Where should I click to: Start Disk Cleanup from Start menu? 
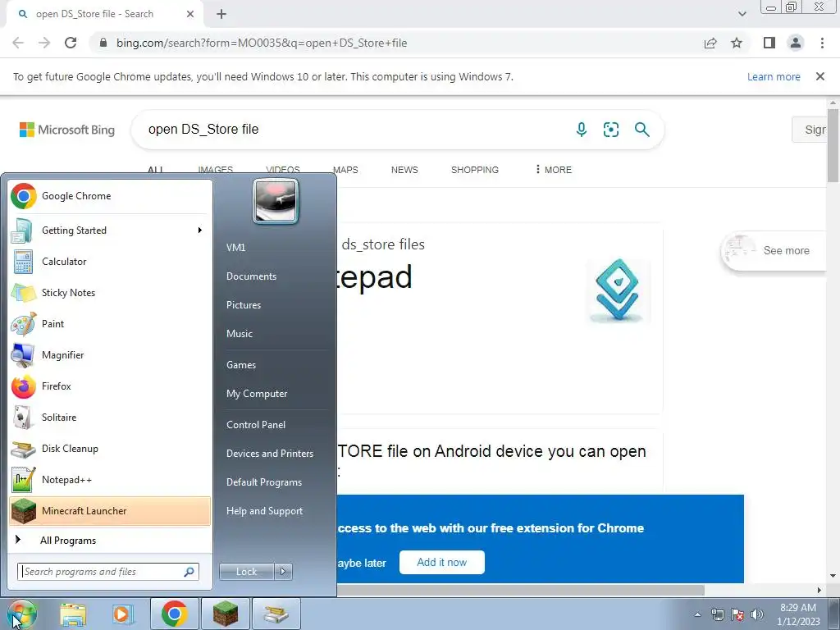coord(110,449)
